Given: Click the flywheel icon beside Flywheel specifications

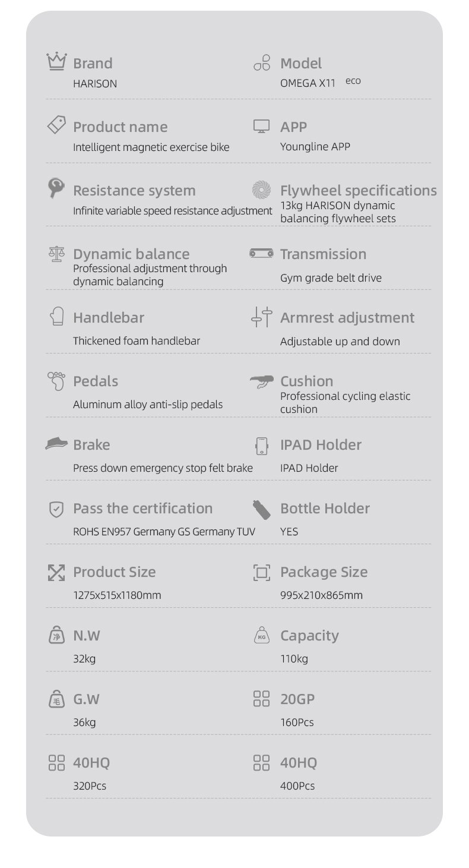Looking at the screenshot, I should (x=261, y=190).
